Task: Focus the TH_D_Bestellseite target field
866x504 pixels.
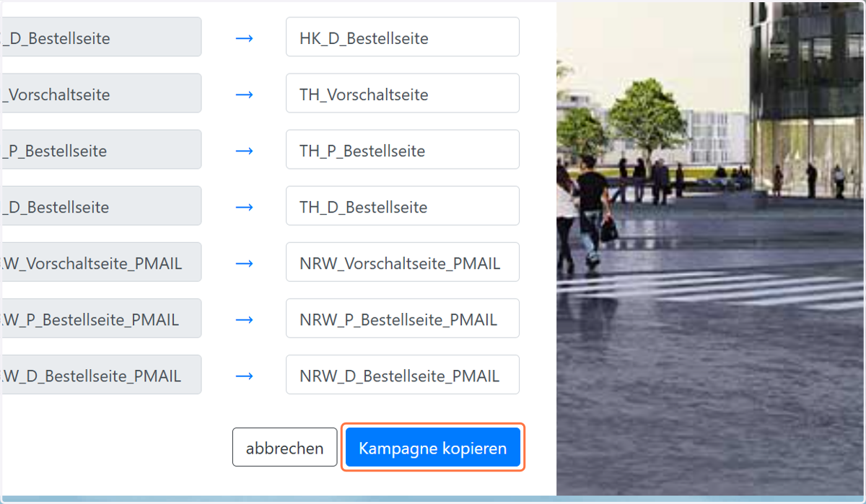Action: click(x=403, y=206)
